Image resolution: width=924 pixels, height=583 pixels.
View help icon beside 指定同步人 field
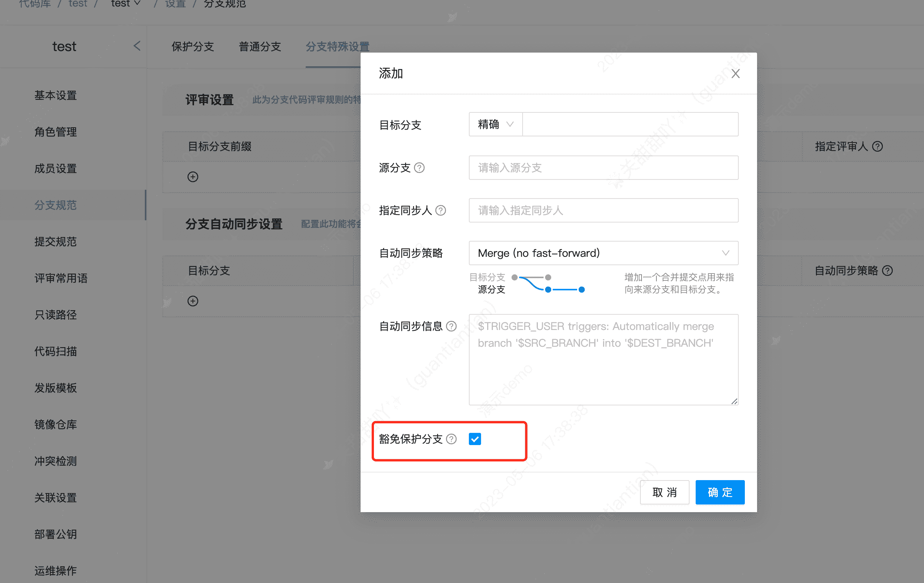pyautogui.click(x=442, y=211)
